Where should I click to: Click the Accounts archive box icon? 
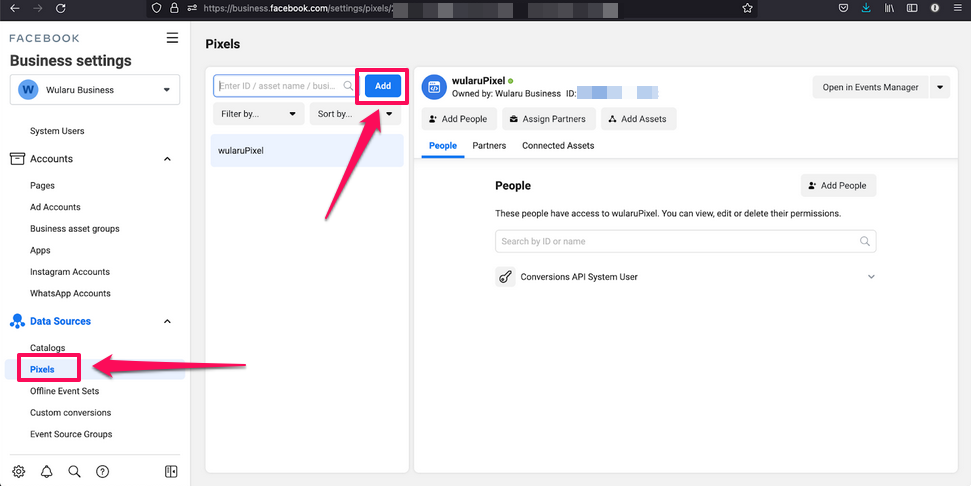(x=17, y=159)
